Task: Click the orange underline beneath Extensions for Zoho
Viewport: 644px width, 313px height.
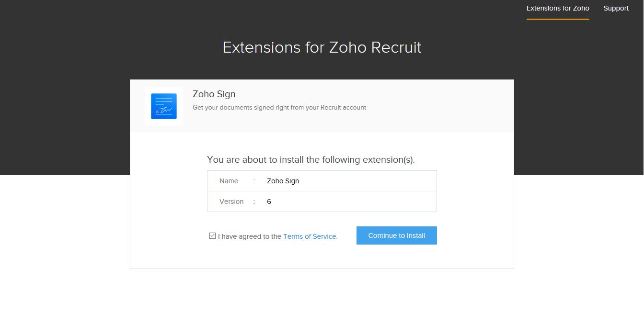Action: pyautogui.click(x=558, y=19)
